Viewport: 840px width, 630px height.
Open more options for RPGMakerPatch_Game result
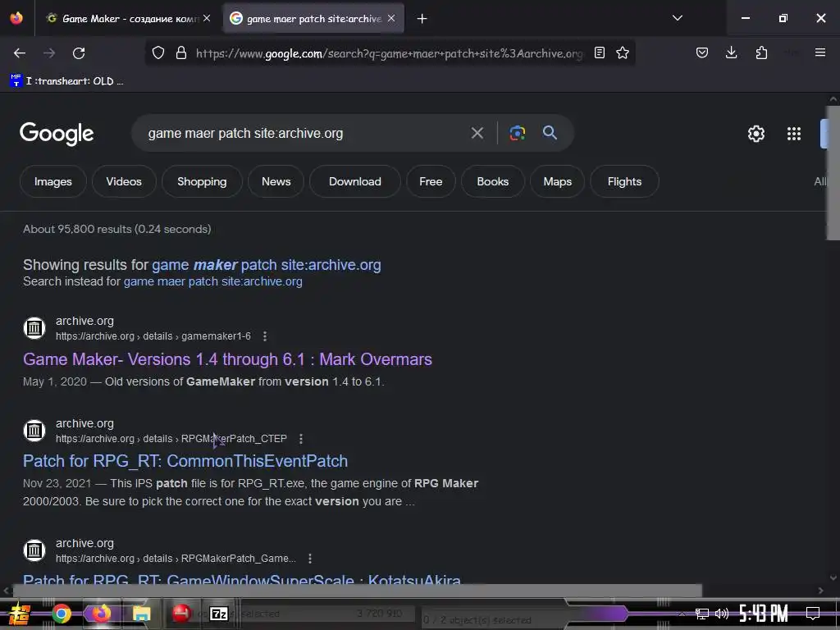310,559
